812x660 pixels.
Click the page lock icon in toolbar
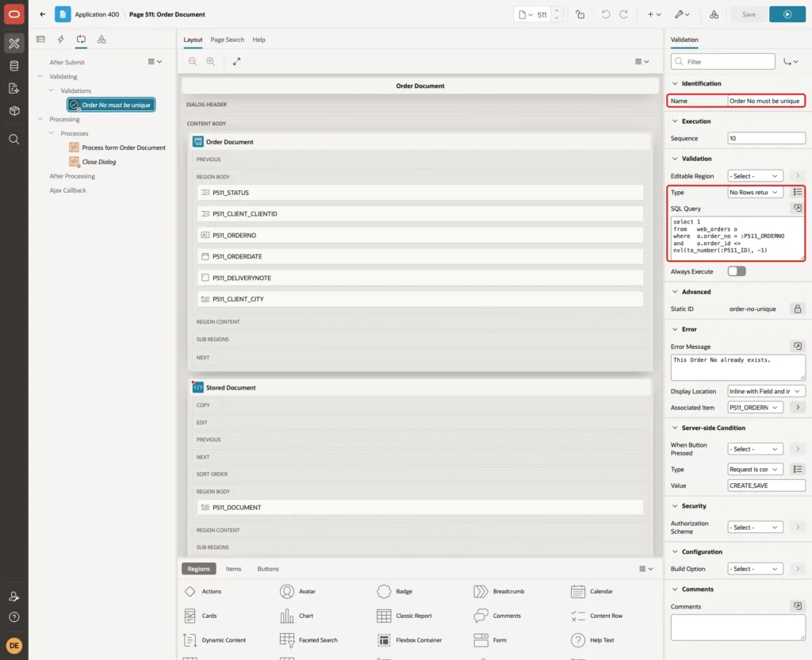click(x=580, y=14)
